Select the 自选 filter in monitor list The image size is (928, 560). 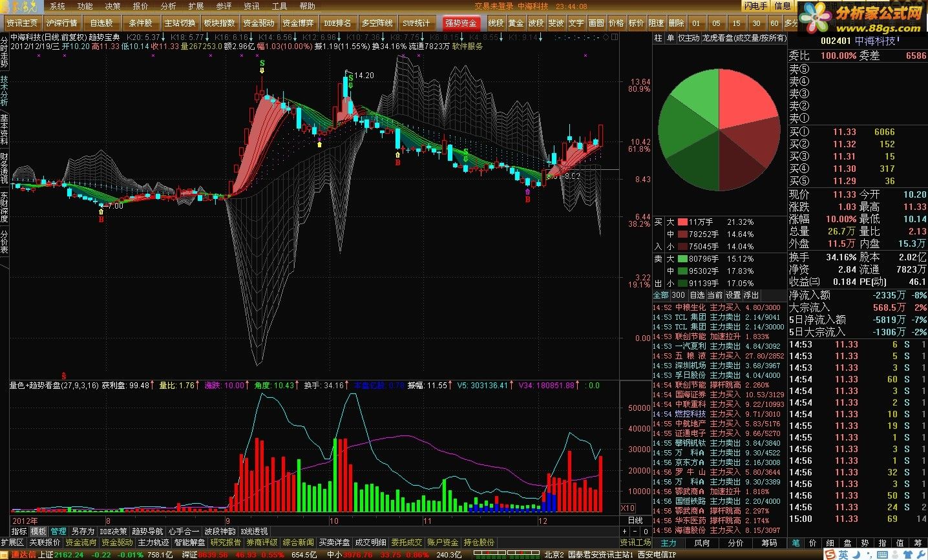697,295
